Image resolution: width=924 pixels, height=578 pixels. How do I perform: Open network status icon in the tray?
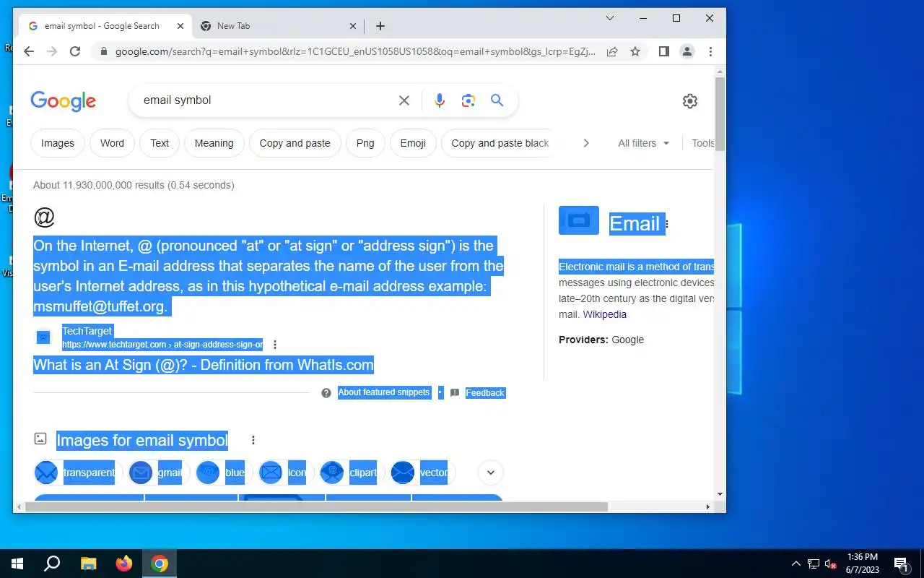coord(814,564)
